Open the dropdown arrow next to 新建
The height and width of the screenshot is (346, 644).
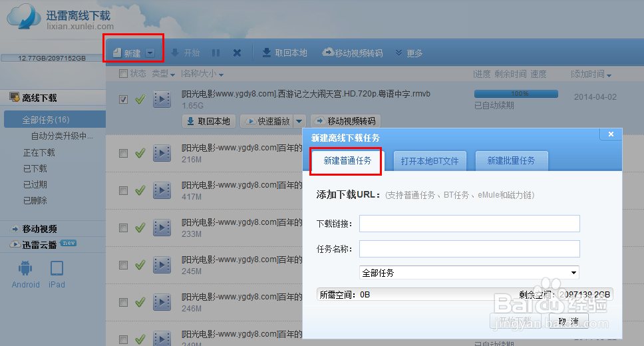click(x=150, y=53)
